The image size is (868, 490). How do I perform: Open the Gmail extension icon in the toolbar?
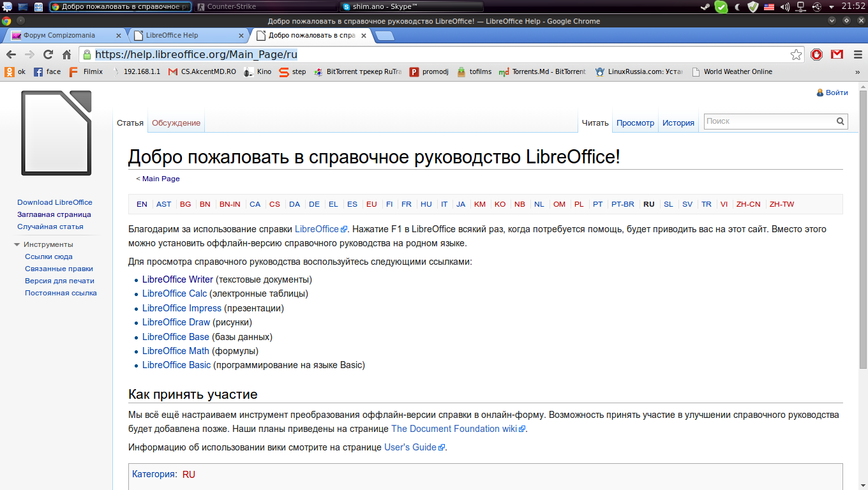tap(836, 55)
